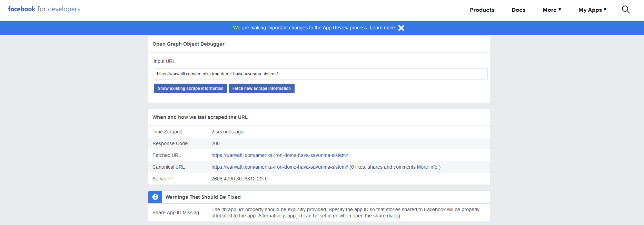Open the search magnifier icon
644x225 pixels.
(x=626, y=10)
